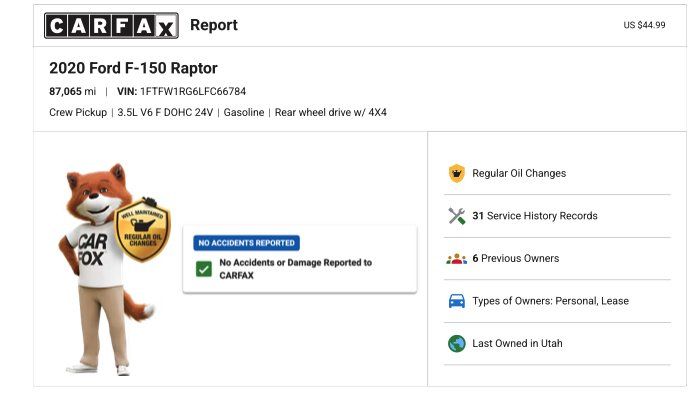The image size is (700, 397).
Task: Click the Report heading text
Action: coord(214,25)
